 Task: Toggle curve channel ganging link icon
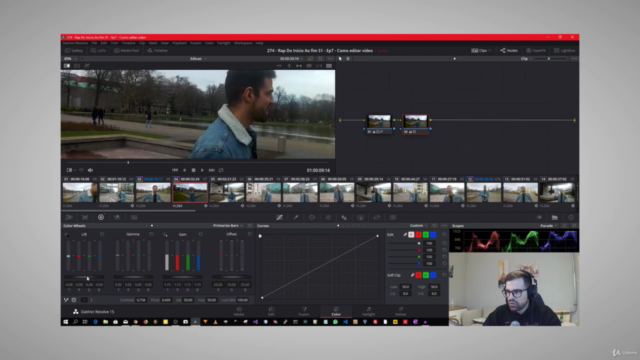[x=405, y=235]
